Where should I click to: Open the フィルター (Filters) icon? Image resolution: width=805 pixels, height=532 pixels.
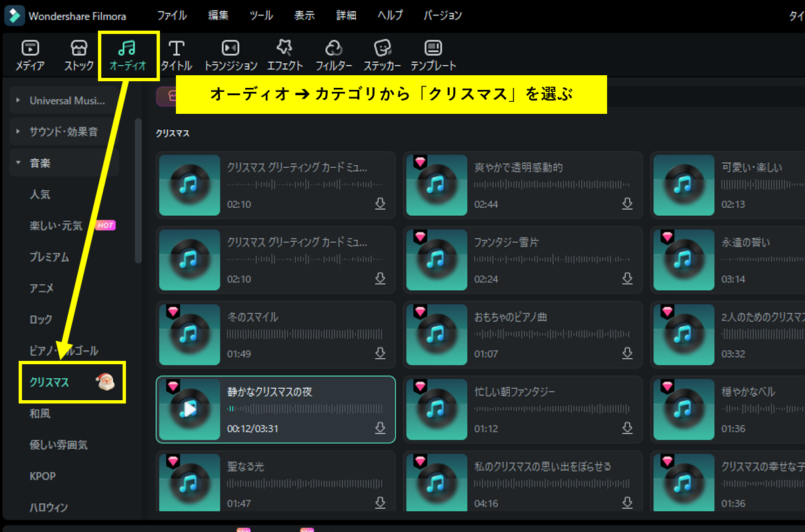334,49
